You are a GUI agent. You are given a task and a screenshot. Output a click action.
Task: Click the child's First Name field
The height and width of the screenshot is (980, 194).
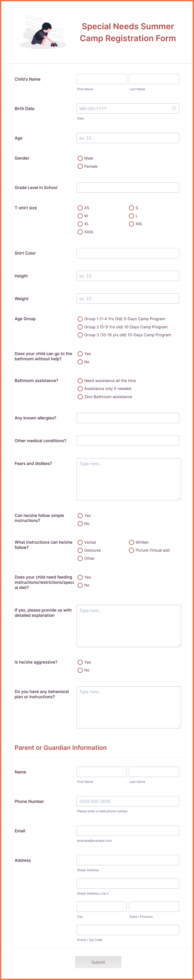[x=101, y=79]
